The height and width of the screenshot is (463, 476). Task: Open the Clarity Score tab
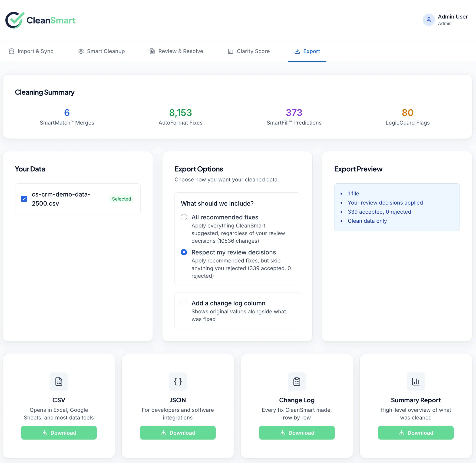[x=249, y=51]
